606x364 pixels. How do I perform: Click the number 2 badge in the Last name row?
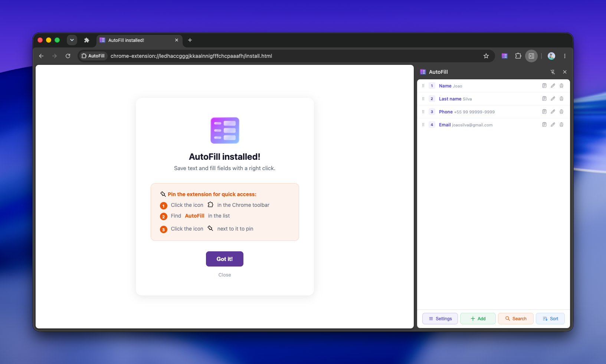[x=432, y=99]
